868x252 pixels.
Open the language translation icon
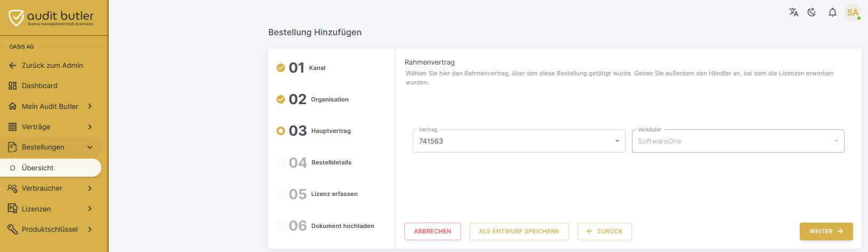[793, 12]
